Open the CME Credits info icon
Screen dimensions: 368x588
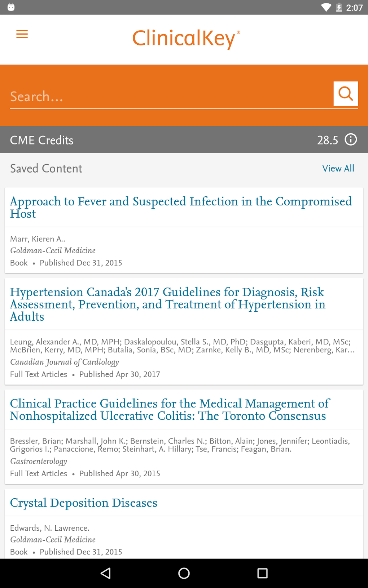pos(351,139)
